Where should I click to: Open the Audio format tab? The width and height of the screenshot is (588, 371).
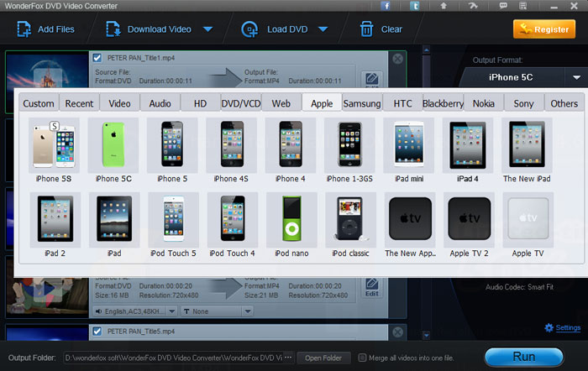pyautogui.click(x=160, y=103)
